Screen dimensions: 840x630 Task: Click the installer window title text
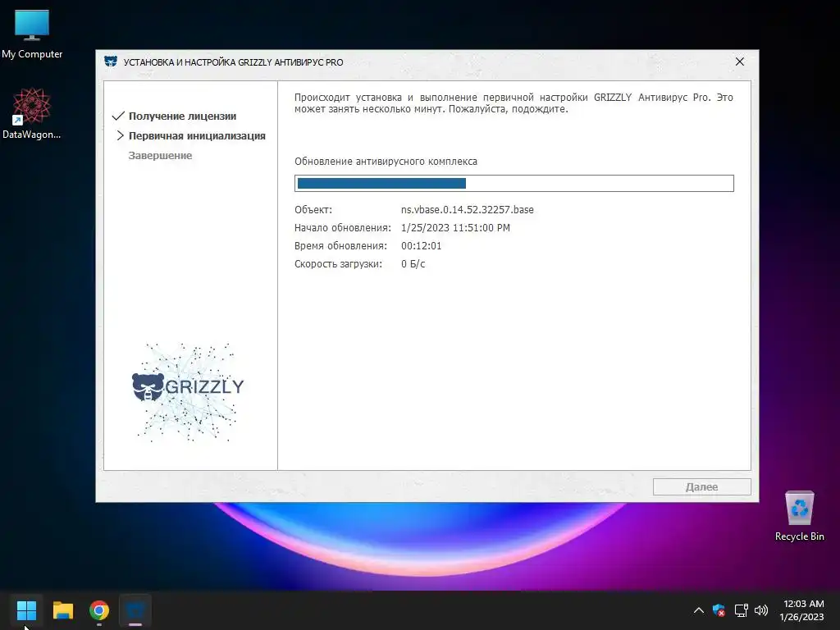coord(233,62)
